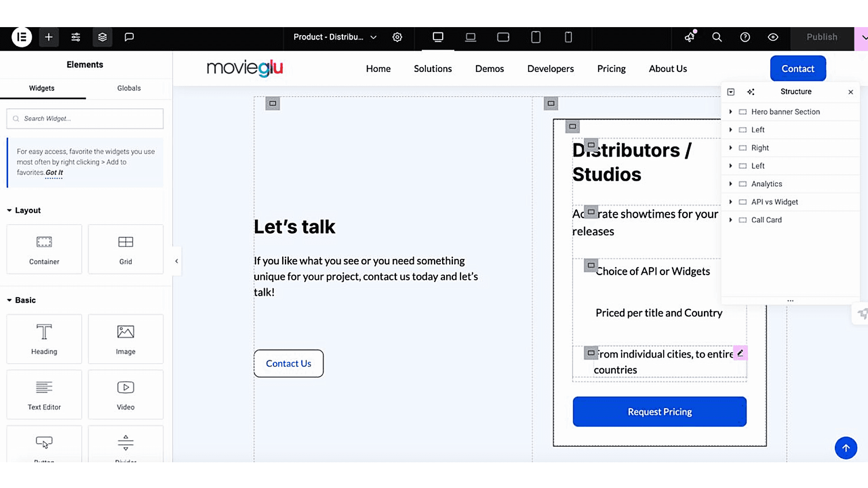Screen dimensions: 868x488
Task: Click the Request Pricing button
Action: [659, 412]
